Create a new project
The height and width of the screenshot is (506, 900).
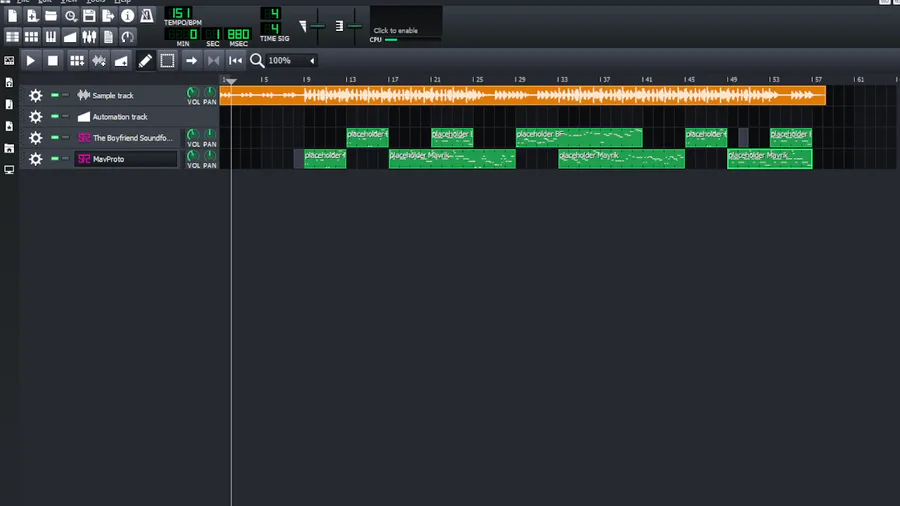[x=13, y=16]
